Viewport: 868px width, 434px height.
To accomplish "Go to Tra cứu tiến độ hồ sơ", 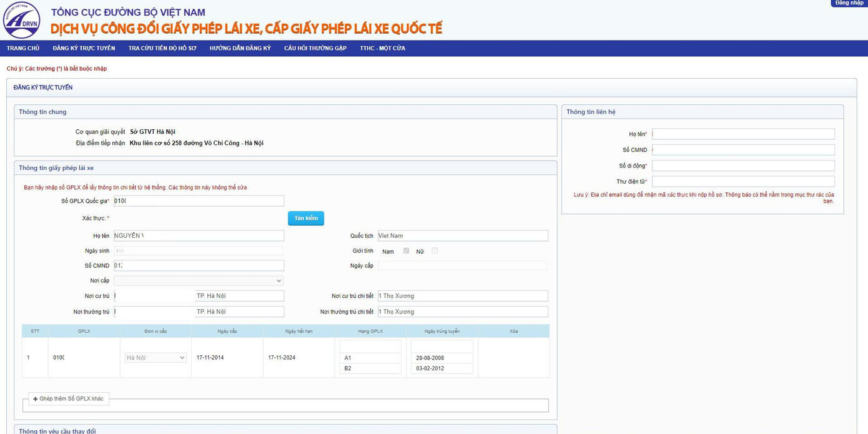I will click(x=162, y=48).
